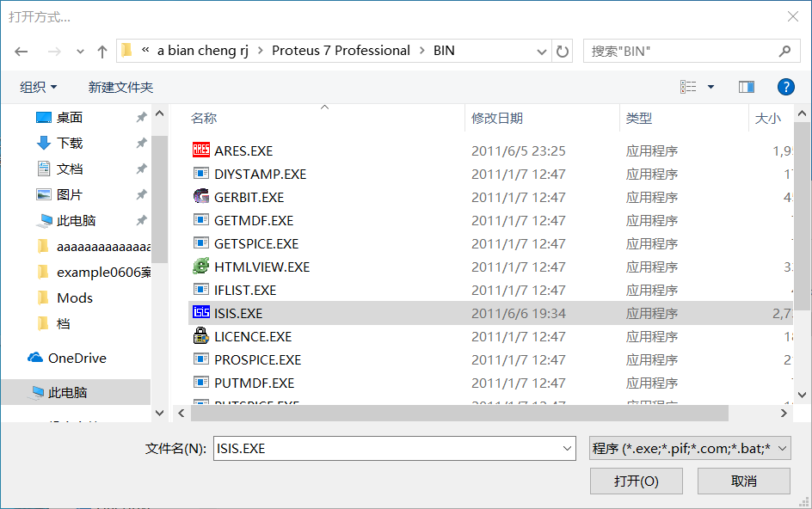The image size is (812, 509).
Task: Change view layout icon
Action: [688, 87]
